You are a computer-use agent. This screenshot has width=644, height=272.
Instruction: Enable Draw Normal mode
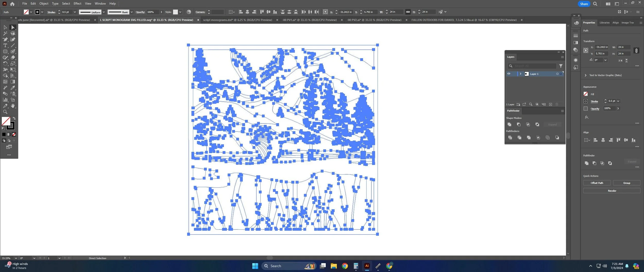[4, 141]
